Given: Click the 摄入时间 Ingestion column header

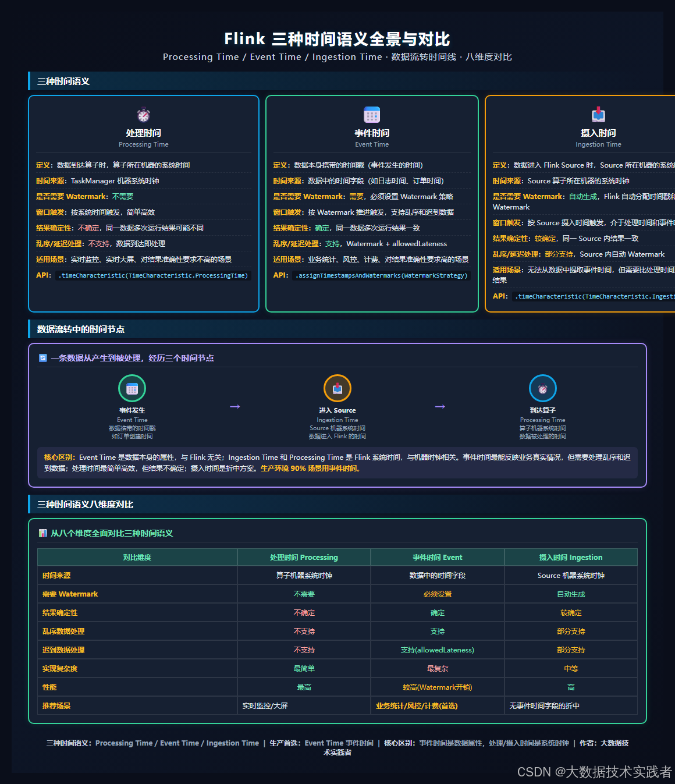Looking at the screenshot, I should (571, 558).
